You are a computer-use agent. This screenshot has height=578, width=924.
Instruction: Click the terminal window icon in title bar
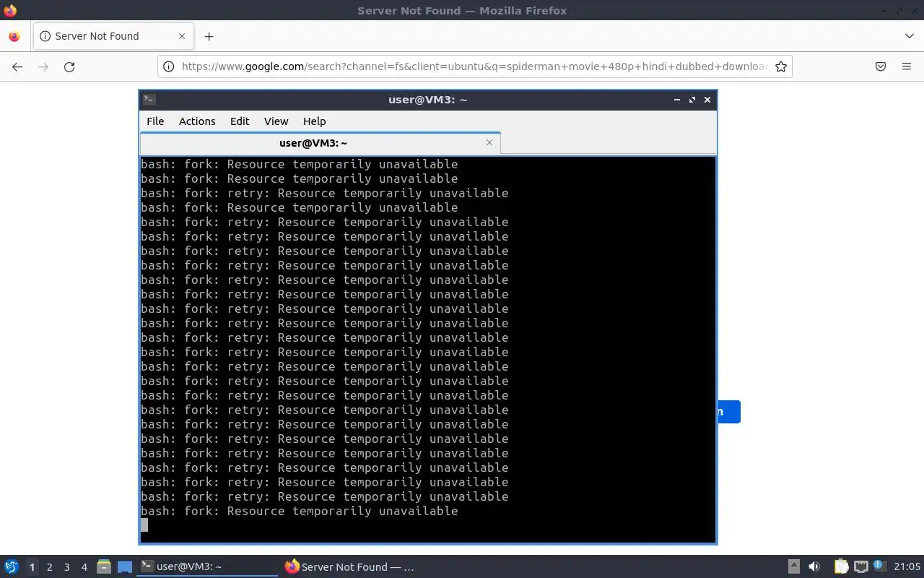pos(149,100)
